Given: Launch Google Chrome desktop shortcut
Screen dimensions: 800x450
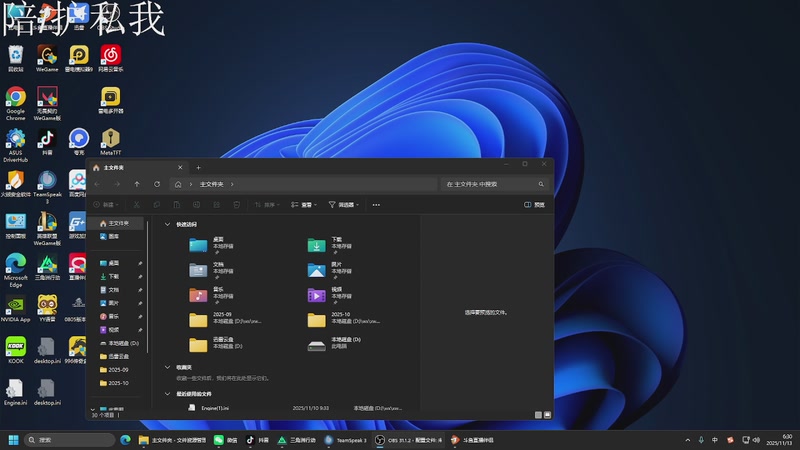Looking at the screenshot, I should 15,104.
